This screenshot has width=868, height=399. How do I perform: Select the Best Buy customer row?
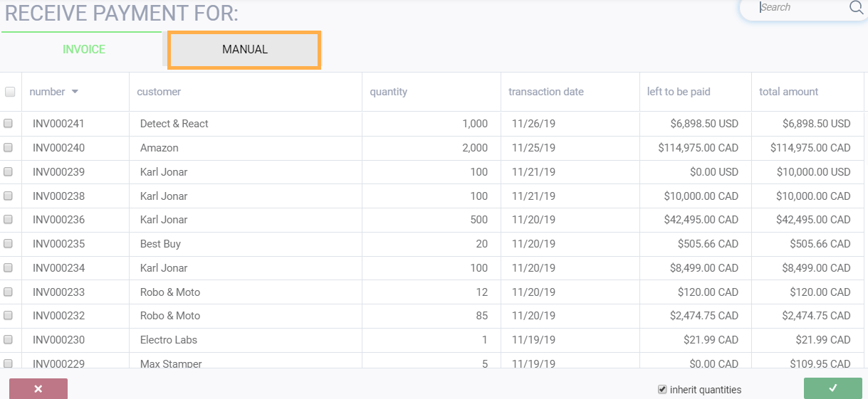click(160, 244)
